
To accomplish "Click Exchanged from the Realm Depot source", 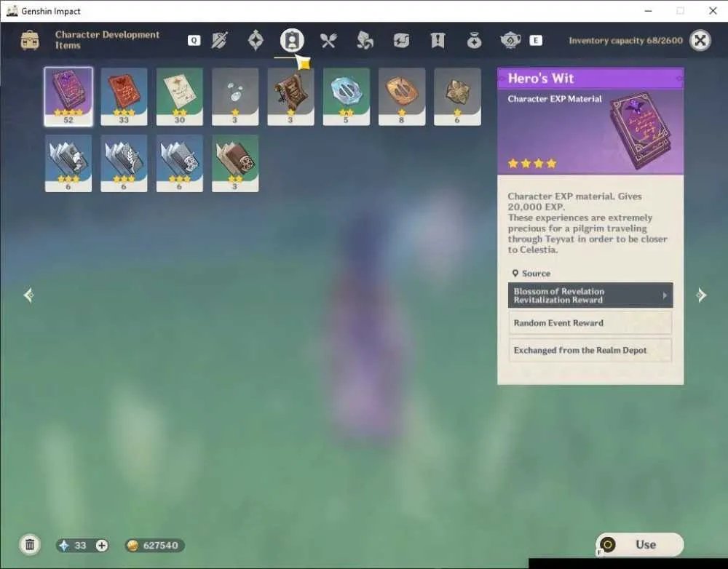I will pos(590,350).
